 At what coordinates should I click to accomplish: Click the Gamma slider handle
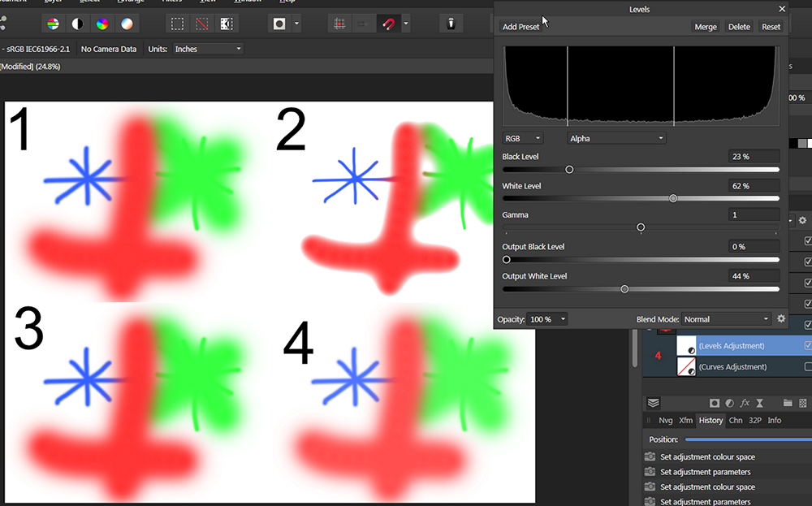(641, 227)
